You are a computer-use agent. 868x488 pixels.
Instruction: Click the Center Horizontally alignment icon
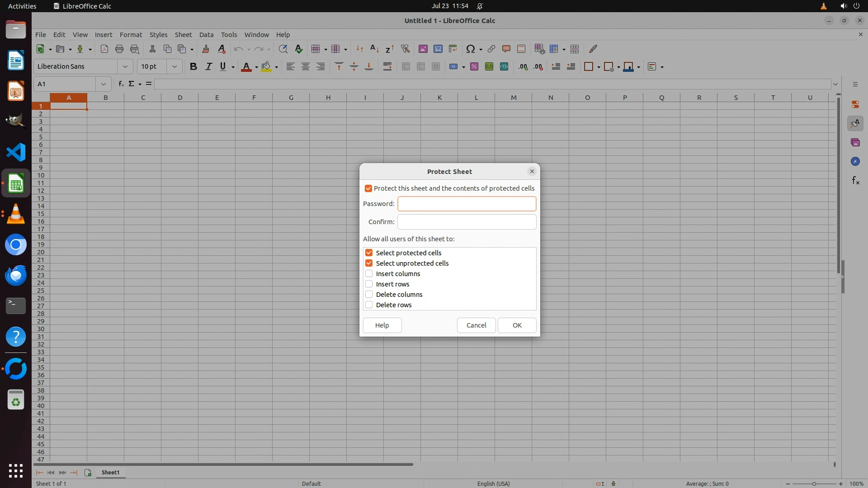tap(306, 66)
